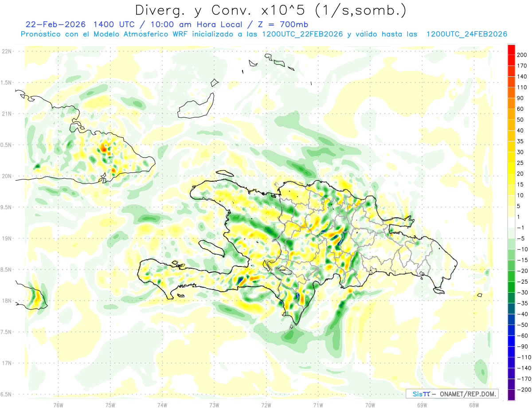Click the '72W' longitude label
Viewport: 532px width, 411px height.
coord(266,404)
